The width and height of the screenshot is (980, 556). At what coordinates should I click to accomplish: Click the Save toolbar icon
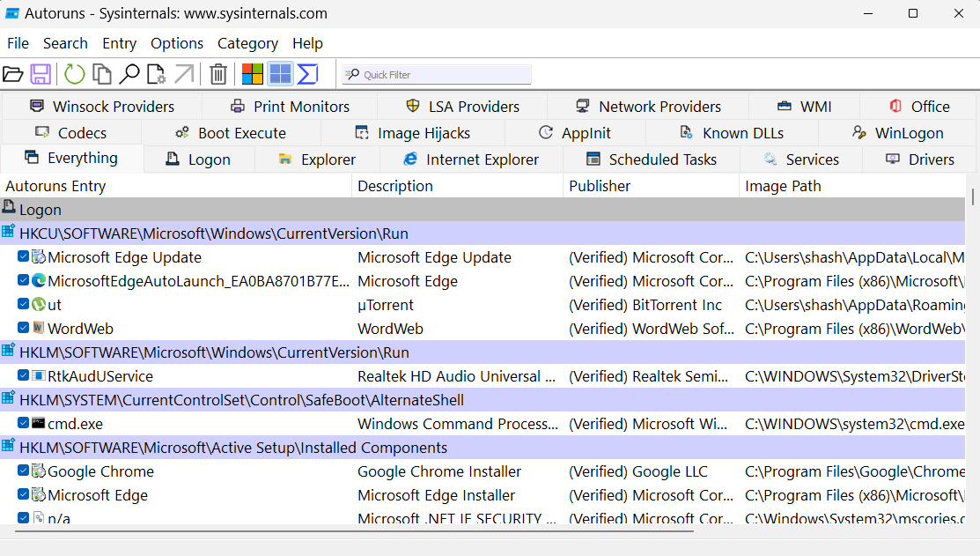pos(41,74)
